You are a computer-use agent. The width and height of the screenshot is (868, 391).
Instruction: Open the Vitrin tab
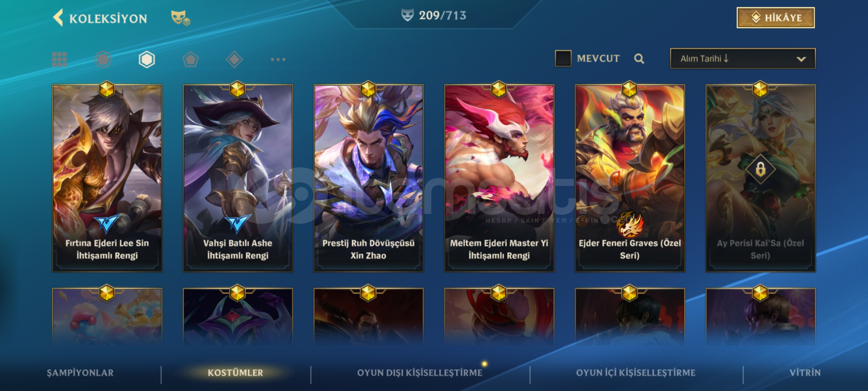[805, 373]
